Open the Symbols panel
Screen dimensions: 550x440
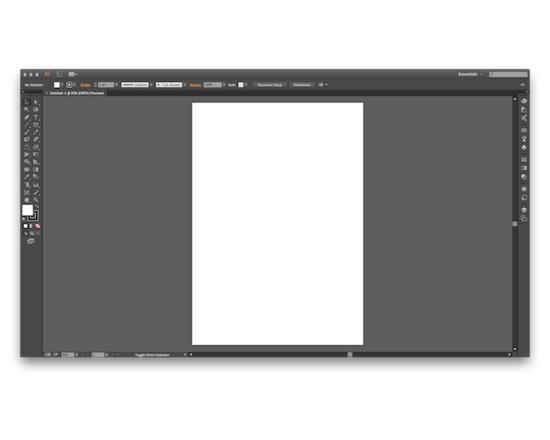click(524, 147)
